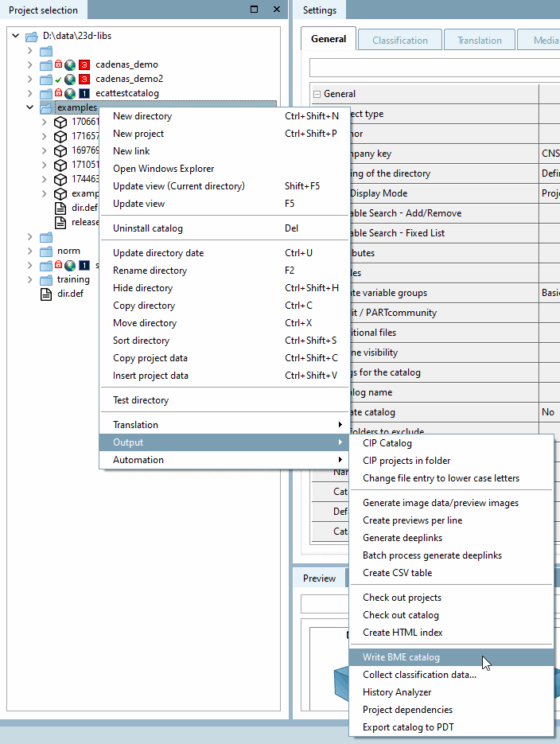Viewport: 560px width, 744px height.
Task: Click the blue number 1 badge of ecattestcatalog
Action: [84, 93]
